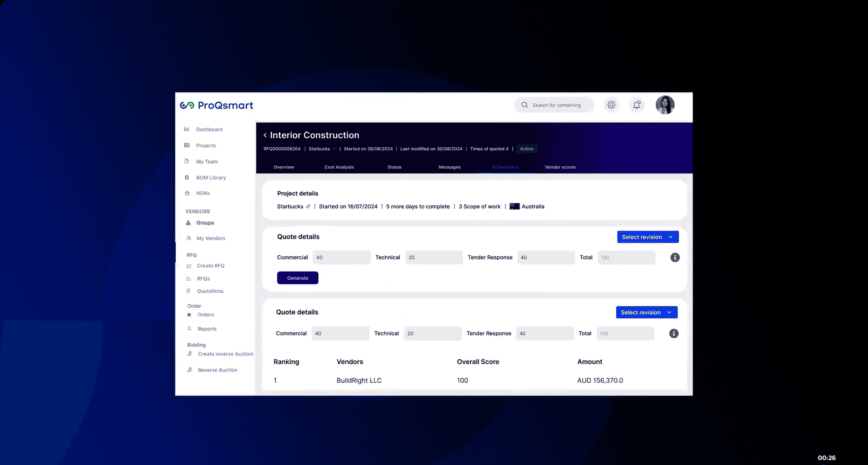The image size is (868, 465).
Task: Select the Projects sidebar icon
Action: coord(187,145)
